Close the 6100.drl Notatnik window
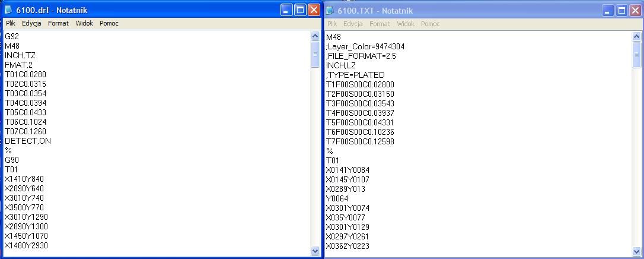Viewport: 644px width, 259px height. [x=314, y=10]
